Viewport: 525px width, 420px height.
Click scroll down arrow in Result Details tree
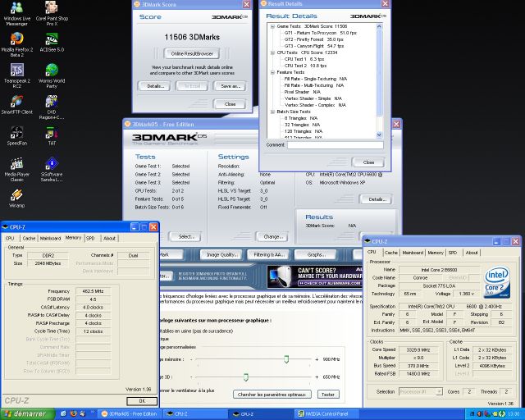[x=379, y=135]
